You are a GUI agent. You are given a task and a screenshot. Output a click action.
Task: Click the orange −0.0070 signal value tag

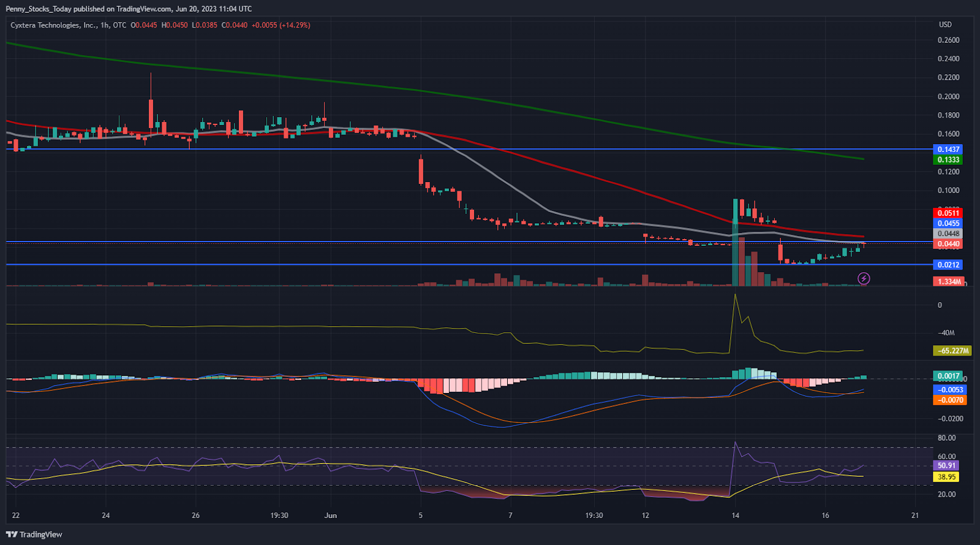click(x=949, y=400)
